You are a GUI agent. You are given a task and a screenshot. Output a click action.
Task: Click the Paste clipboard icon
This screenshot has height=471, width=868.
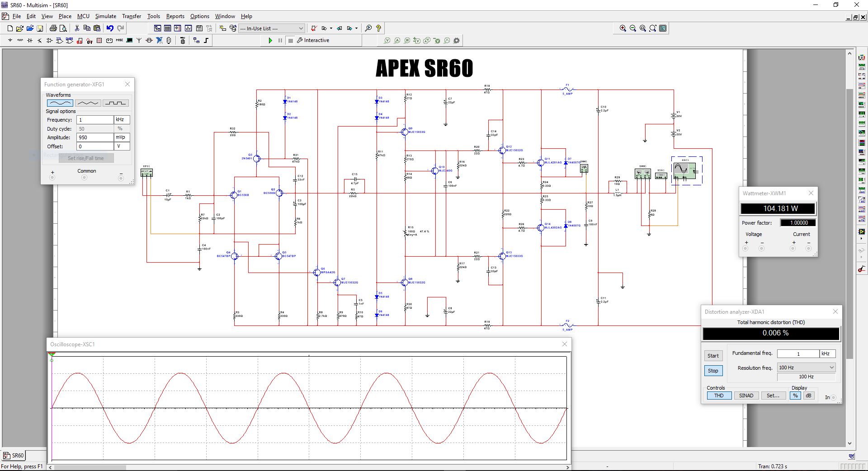(97, 28)
